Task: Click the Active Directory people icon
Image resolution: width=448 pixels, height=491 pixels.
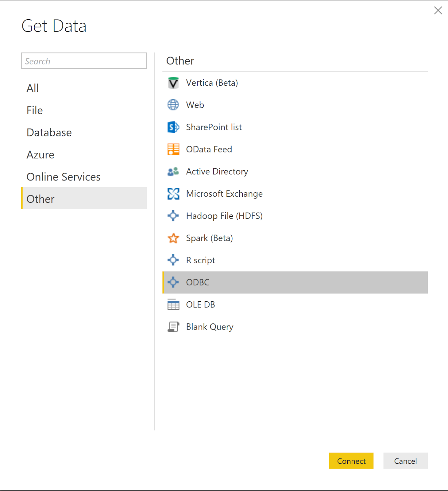Action: point(173,172)
